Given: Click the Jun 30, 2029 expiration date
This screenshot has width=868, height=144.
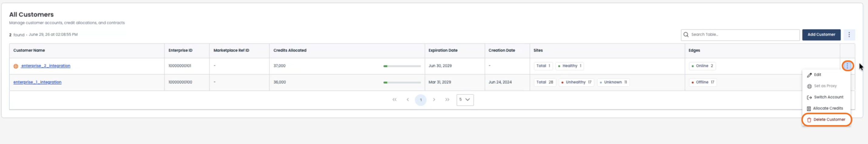Looking at the screenshot, I should tap(440, 66).
